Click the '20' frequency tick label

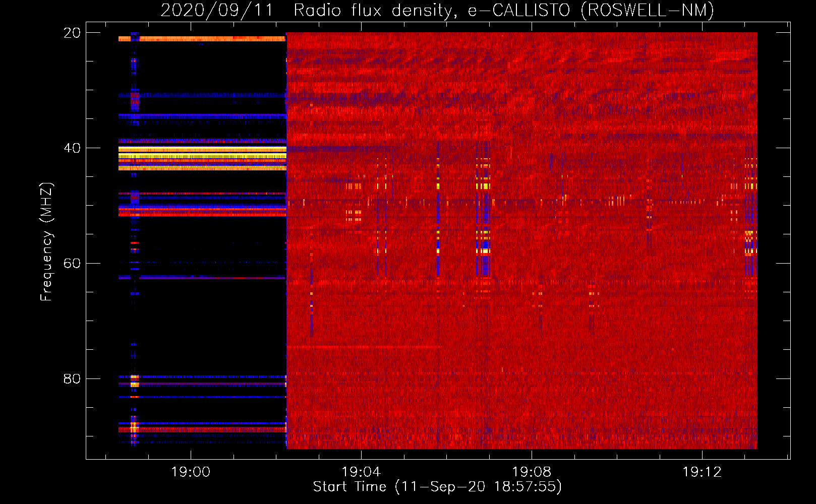coord(72,33)
